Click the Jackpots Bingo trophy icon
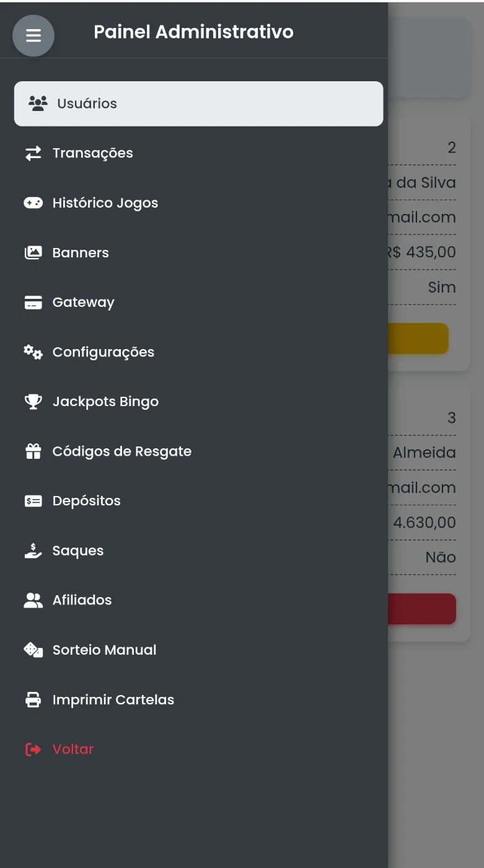Screen dimensions: 484x868 coord(33,402)
